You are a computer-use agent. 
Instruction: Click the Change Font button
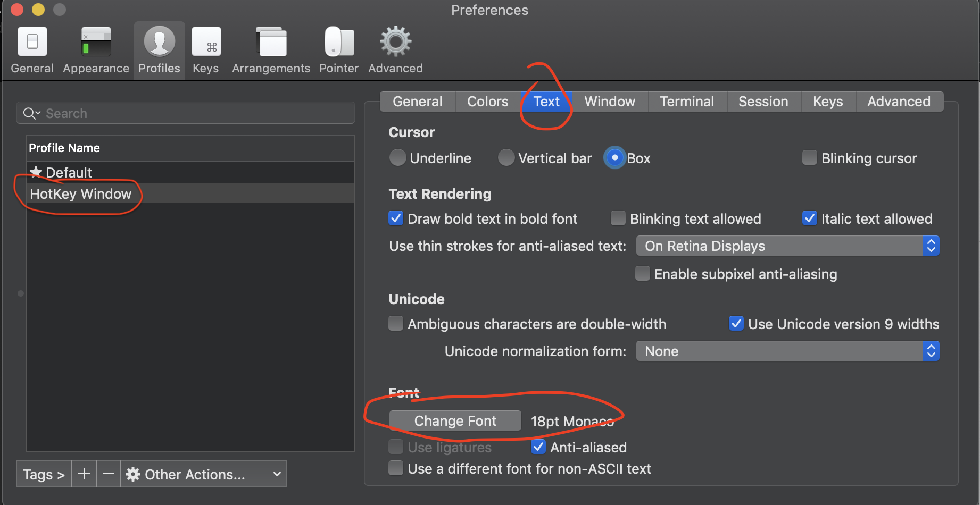point(455,420)
